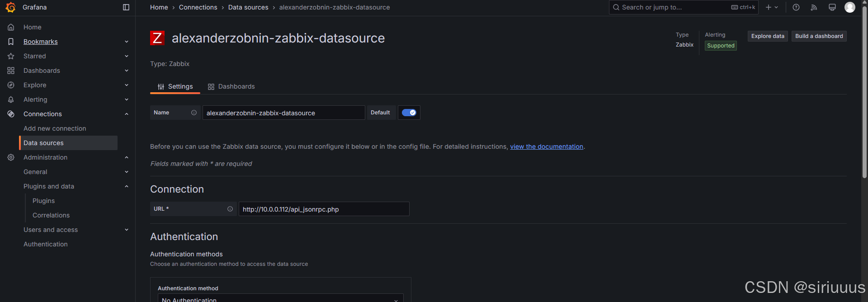The image size is (868, 302).
Task: Open the user profile avatar
Action: tap(850, 7)
